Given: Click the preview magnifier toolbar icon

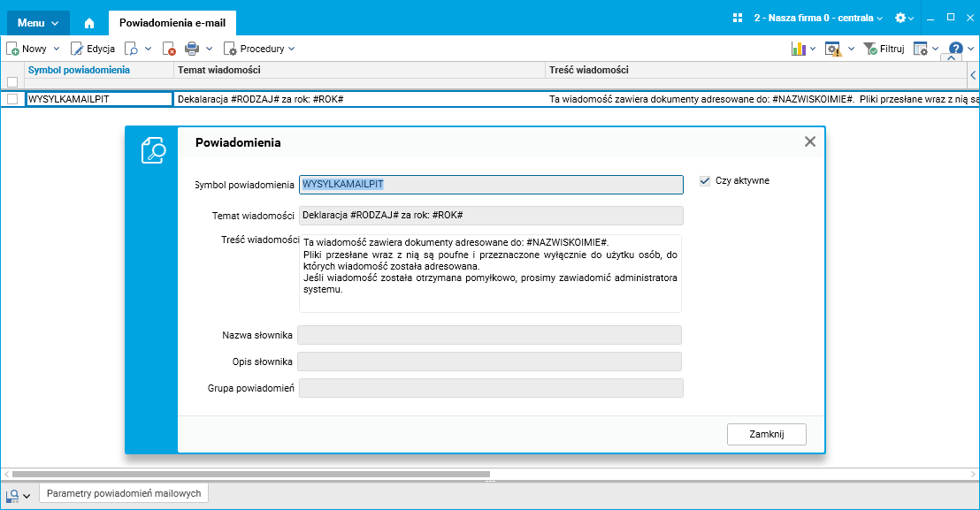Looking at the screenshot, I should click(131, 49).
